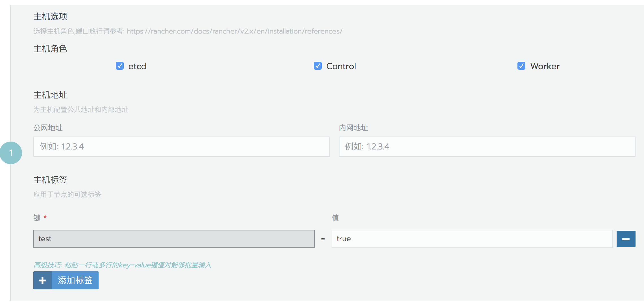Open the rancher.com installation references link
The height and width of the screenshot is (308, 644).
(x=234, y=31)
